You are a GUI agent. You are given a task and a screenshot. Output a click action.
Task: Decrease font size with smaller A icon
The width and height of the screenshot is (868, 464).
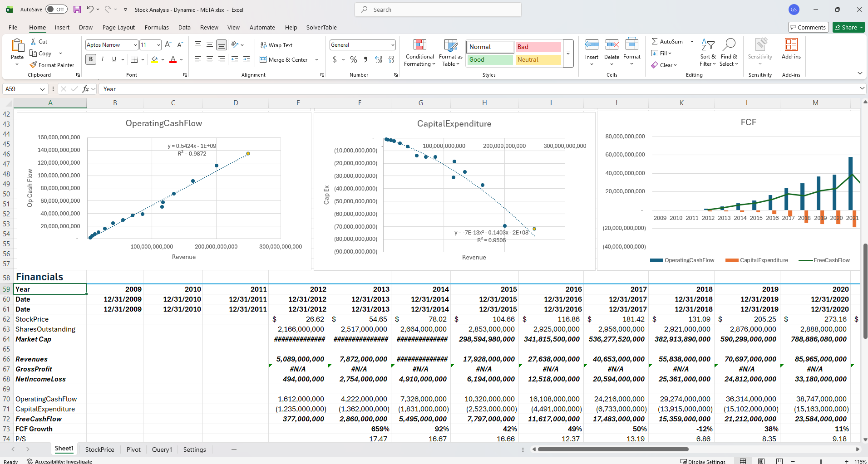180,44
